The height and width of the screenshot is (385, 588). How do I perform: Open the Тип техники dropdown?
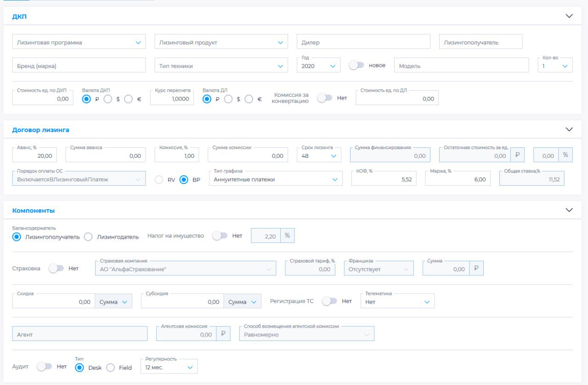click(221, 66)
